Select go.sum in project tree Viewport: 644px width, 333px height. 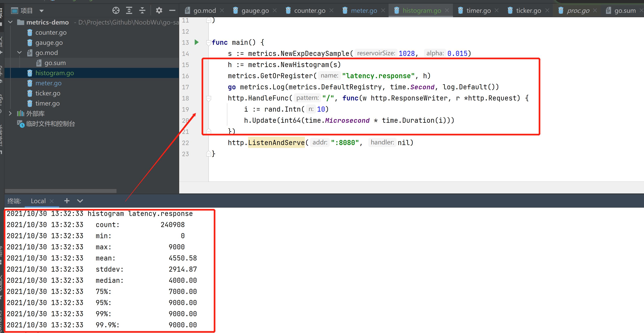tap(55, 63)
